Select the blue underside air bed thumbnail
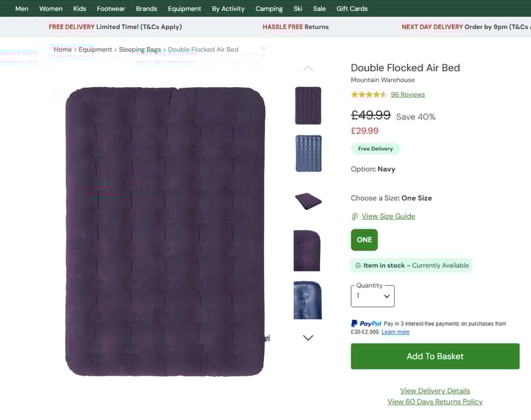This screenshot has height=420, width=531. point(308,153)
